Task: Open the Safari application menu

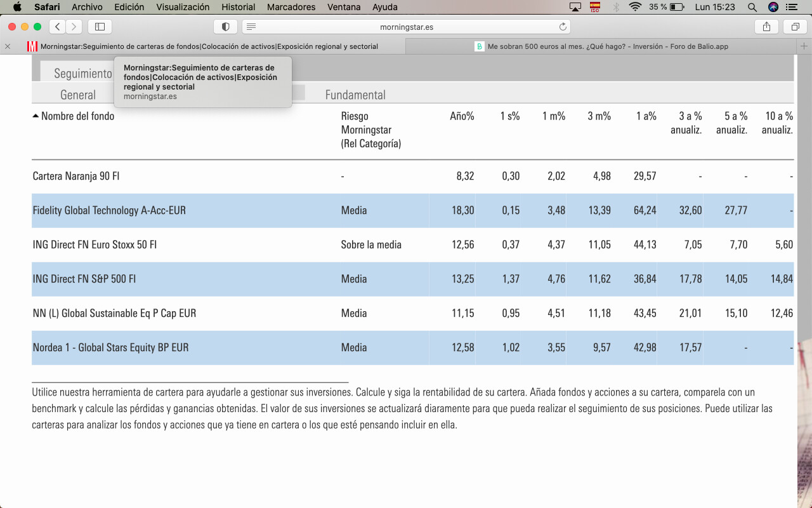Action: (x=47, y=7)
